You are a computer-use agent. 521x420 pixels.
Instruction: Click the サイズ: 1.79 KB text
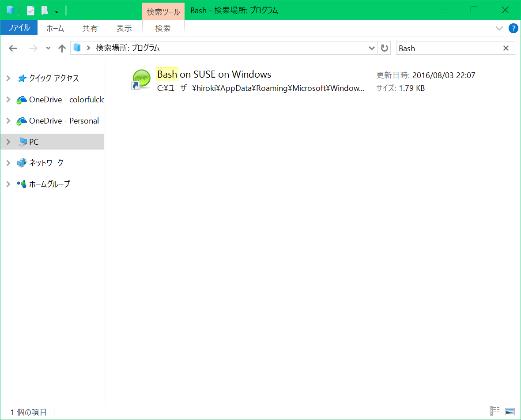(400, 88)
